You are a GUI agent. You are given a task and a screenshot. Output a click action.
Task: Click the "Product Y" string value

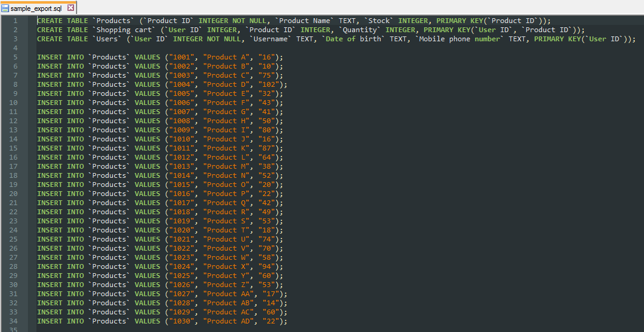(x=226, y=276)
